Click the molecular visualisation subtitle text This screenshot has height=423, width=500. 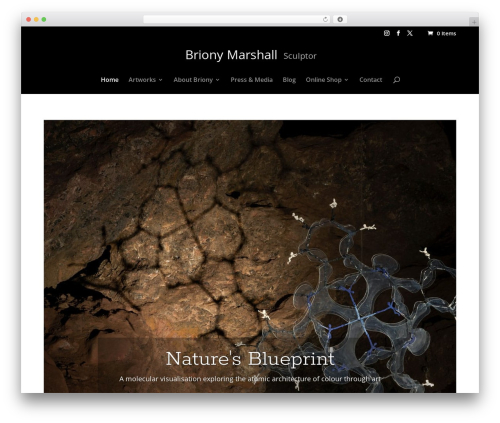[x=250, y=379]
